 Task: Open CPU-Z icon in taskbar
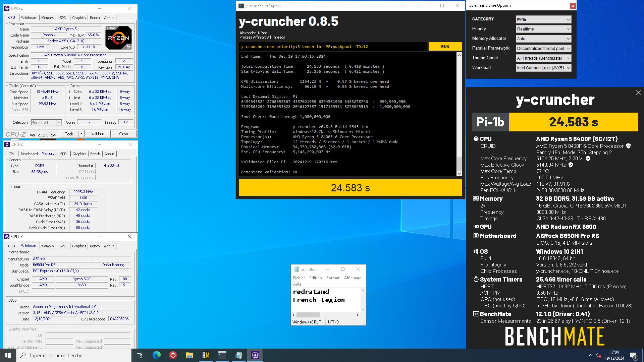[255, 355]
